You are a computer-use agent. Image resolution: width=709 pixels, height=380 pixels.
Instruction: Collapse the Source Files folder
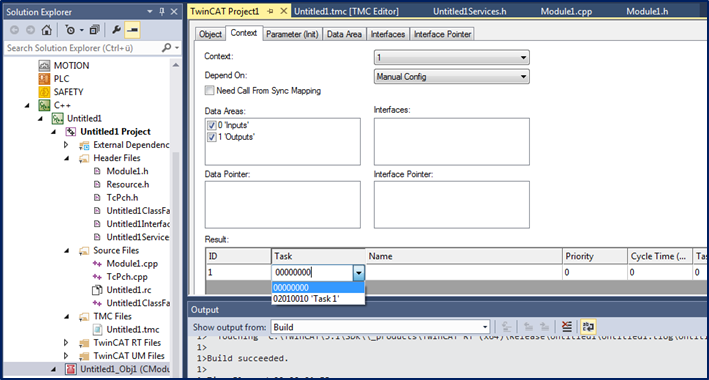[67, 251]
